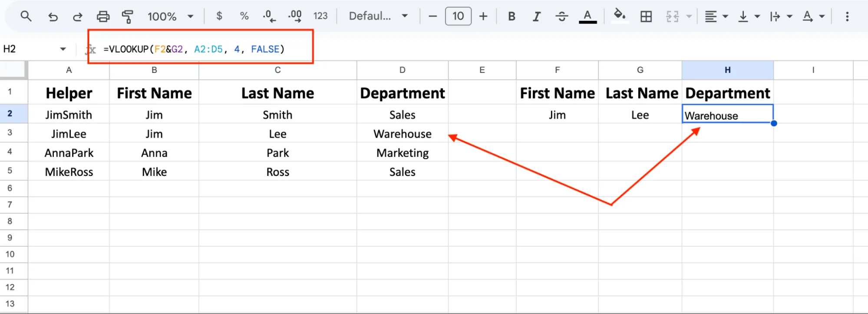Click the horizontal align icon
Image resolution: width=868 pixels, height=314 pixels.
(x=711, y=17)
